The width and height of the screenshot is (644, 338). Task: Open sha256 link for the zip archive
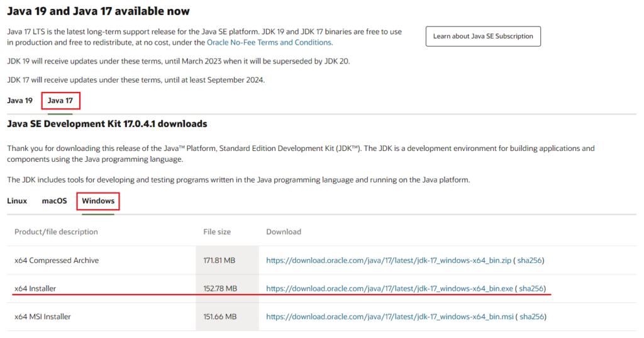tap(530, 261)
